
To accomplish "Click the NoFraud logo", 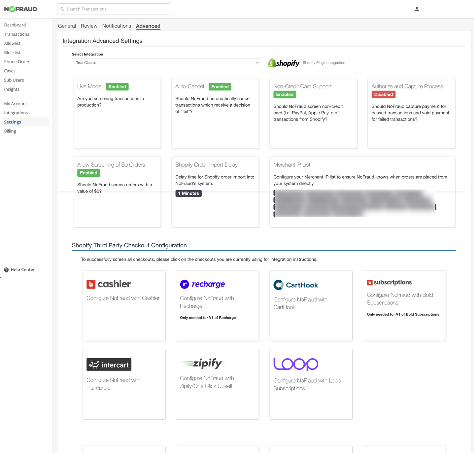I will tap(20, 9).
